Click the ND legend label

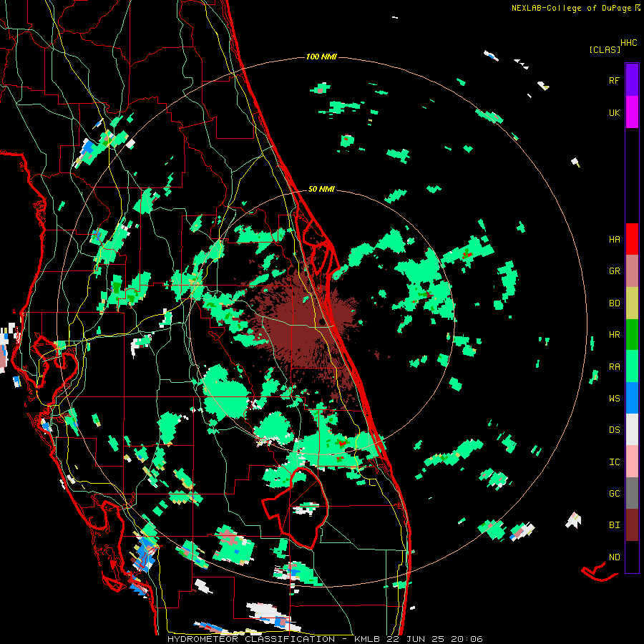click(614, 557)
